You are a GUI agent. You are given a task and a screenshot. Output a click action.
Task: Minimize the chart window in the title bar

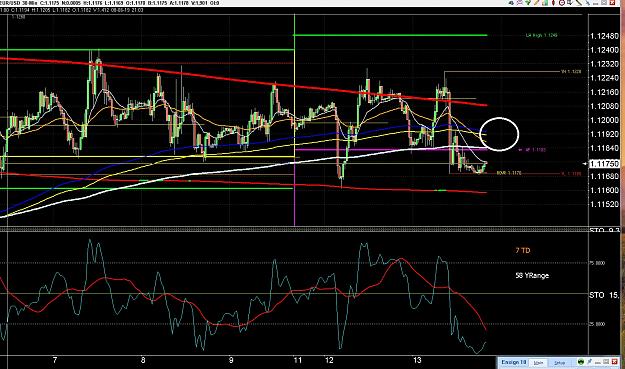click(595, 3)
